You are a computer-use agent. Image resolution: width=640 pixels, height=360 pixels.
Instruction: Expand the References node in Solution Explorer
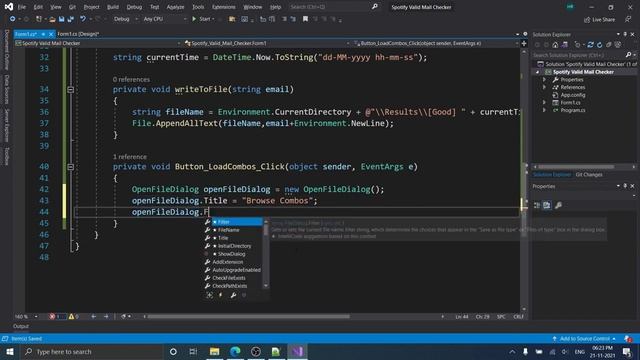pos(544,87)
